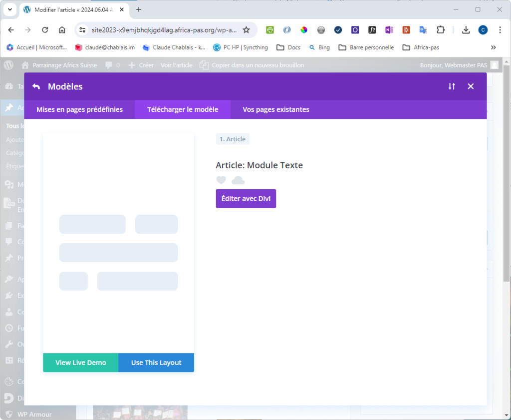Click the sort arrows icon in Modèles header
This screenshot has width=511, height=420.
tap(452, 86)
